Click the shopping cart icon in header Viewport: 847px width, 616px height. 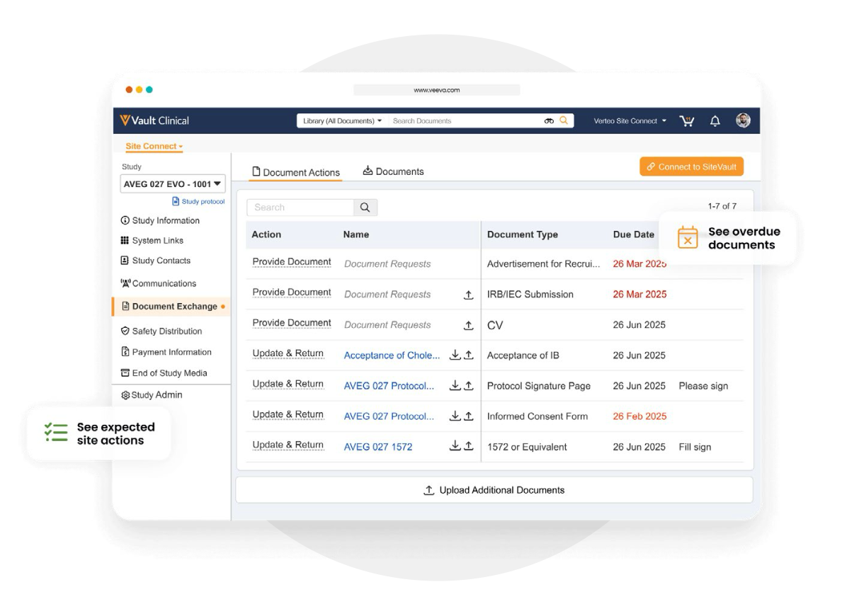point(686,121)
